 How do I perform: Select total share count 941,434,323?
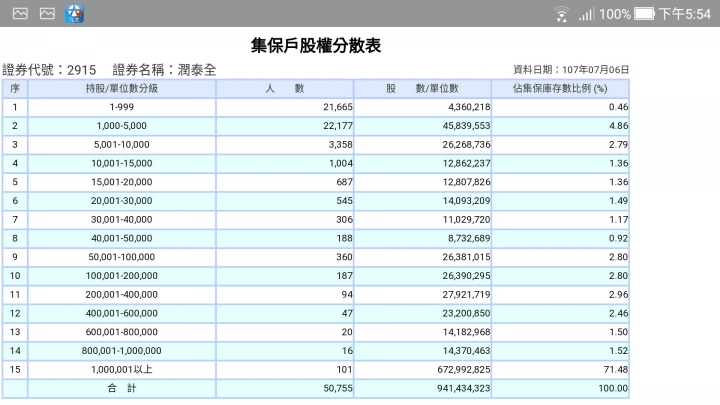click(463, 388)
